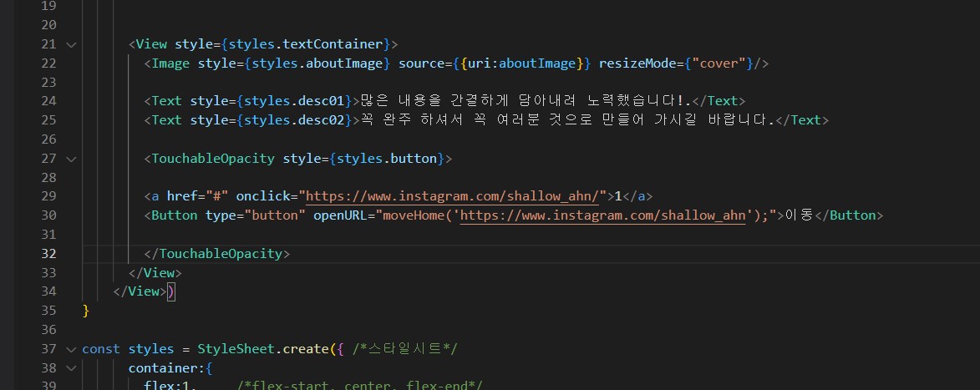Screen dimensions: 980x390
Task: Click line number 24 in the gutter
Action: click(x=48, y=101)
